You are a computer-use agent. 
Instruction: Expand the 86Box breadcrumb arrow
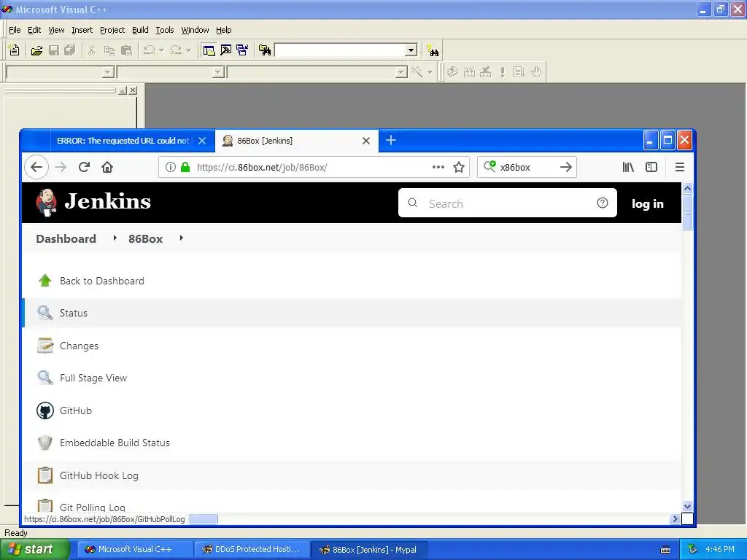click(x=181, y=238)
